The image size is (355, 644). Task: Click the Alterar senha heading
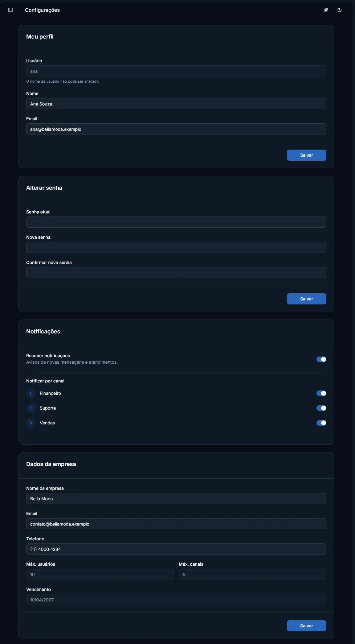(x=44, y=188)
